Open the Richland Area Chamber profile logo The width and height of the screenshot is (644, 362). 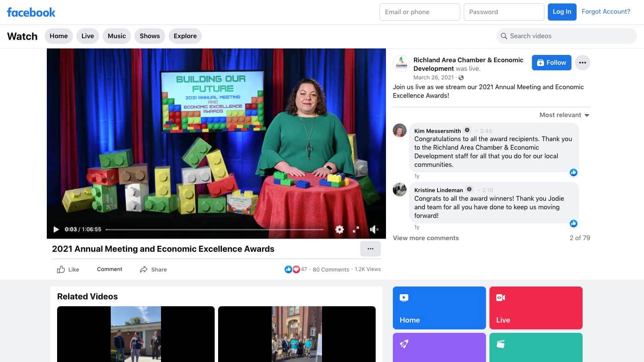point(401,63)
